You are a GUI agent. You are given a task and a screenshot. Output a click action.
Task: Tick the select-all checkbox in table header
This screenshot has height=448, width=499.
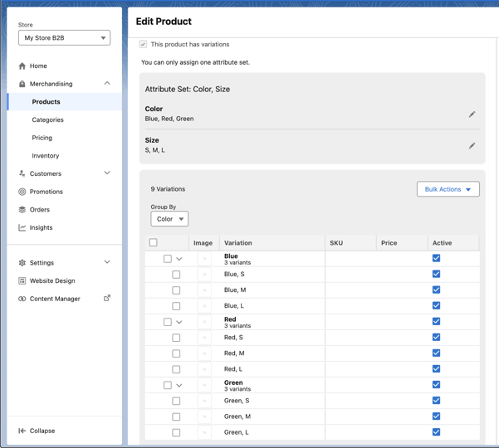pos(153,242)
